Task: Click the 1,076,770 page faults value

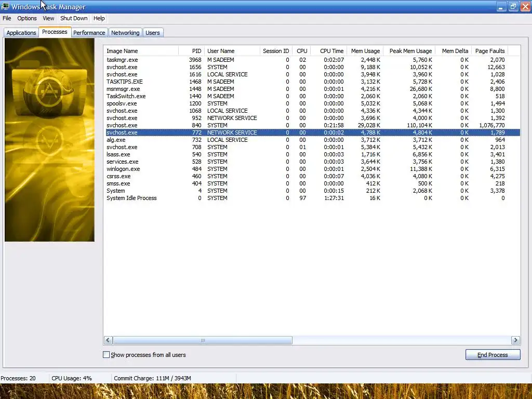Action: pyautogui.click(x=491, y=126)
